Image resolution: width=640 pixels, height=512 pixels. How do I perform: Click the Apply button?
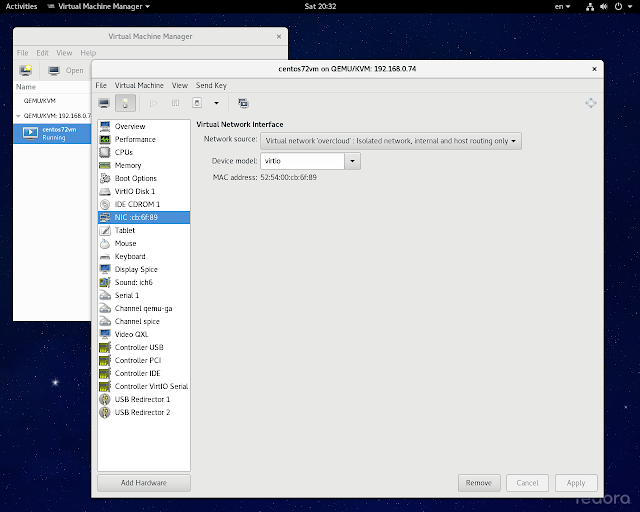576,483
